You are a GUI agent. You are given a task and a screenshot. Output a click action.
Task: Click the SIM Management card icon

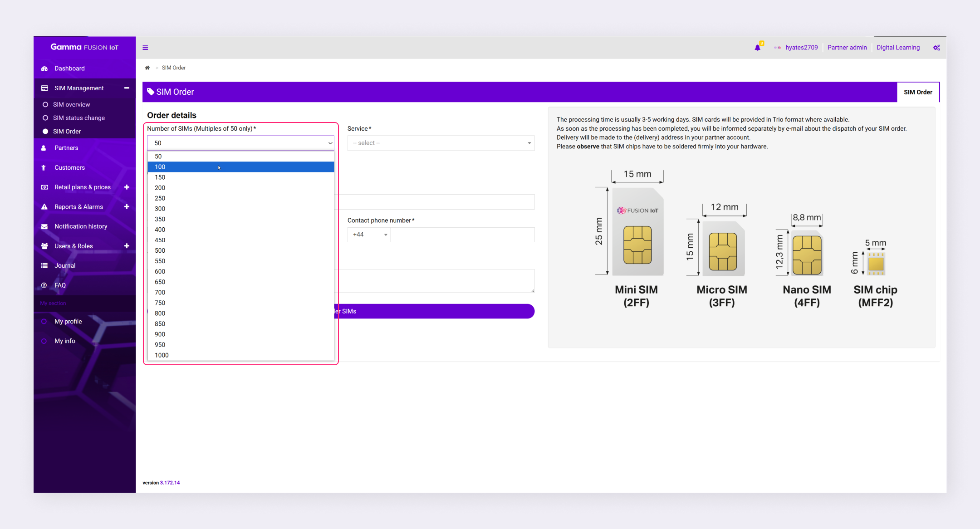[x=44, y=88]
